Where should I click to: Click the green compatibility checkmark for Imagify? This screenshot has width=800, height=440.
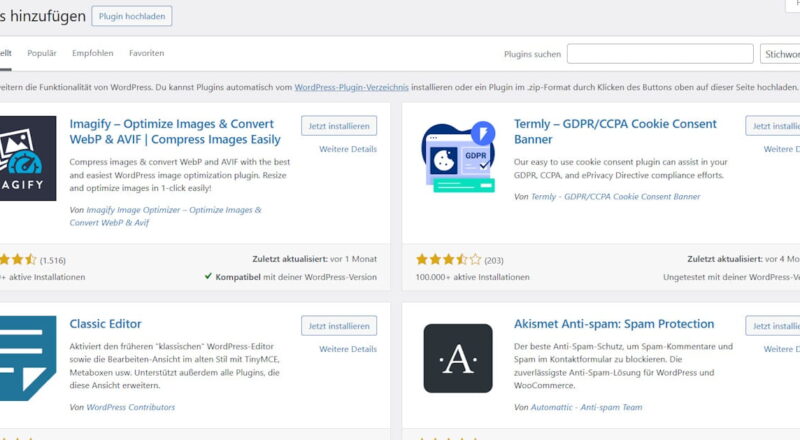[x=208, y=276]
